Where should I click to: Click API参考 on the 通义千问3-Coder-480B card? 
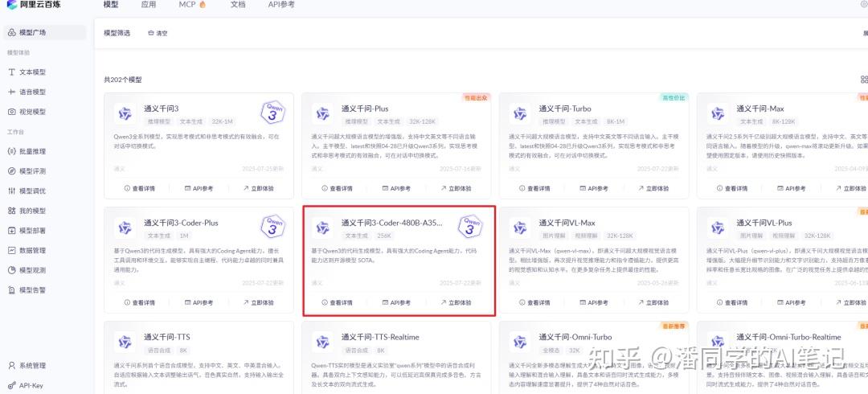tap(396, 302)
